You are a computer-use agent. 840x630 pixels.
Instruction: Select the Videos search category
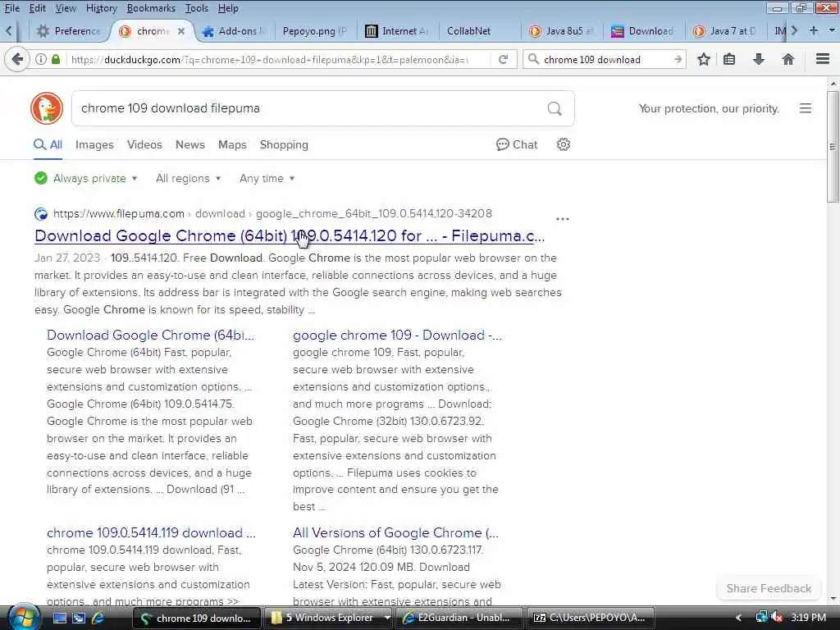coord(144,144)
